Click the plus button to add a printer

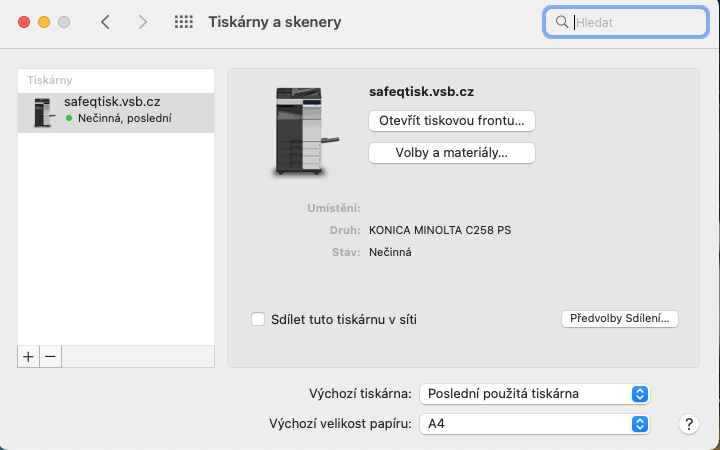coord(28,357)
